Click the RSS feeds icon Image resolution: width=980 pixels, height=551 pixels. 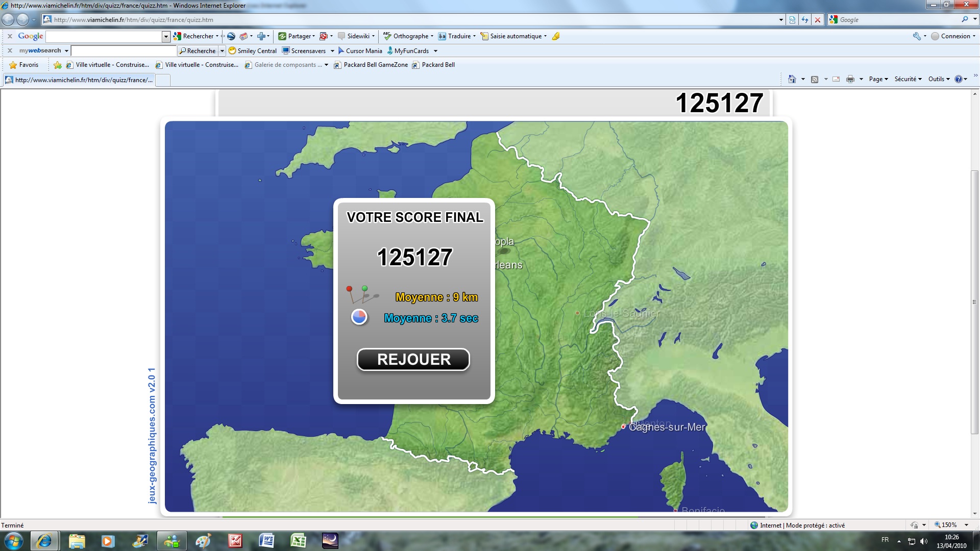pos(815,79)
